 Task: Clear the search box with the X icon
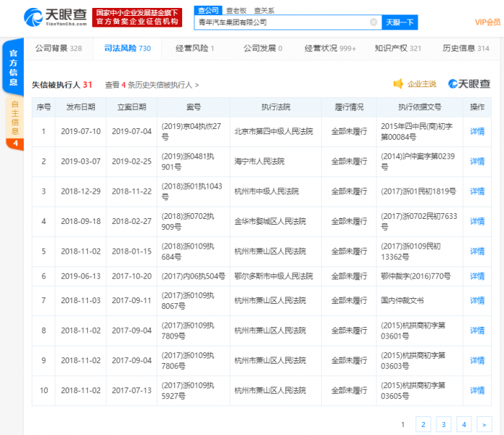(x=373, y=22)
